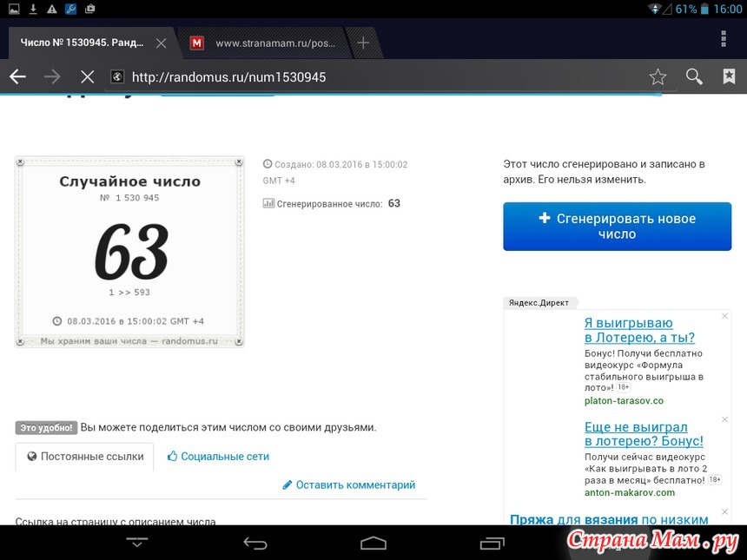Switch to the www.stranamam.ru tab

pos(263,43)
